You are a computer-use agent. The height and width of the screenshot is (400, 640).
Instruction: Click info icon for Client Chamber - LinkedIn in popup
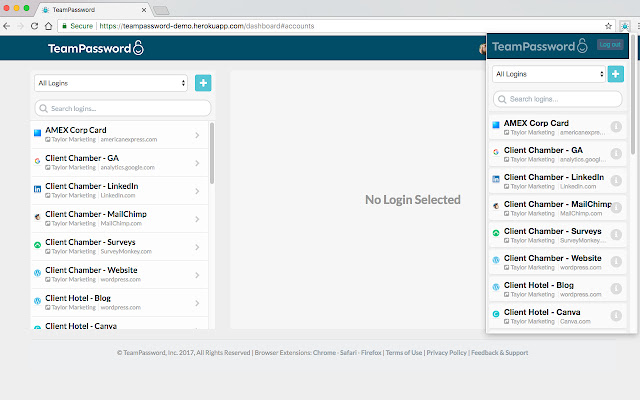tap(616, 181)
